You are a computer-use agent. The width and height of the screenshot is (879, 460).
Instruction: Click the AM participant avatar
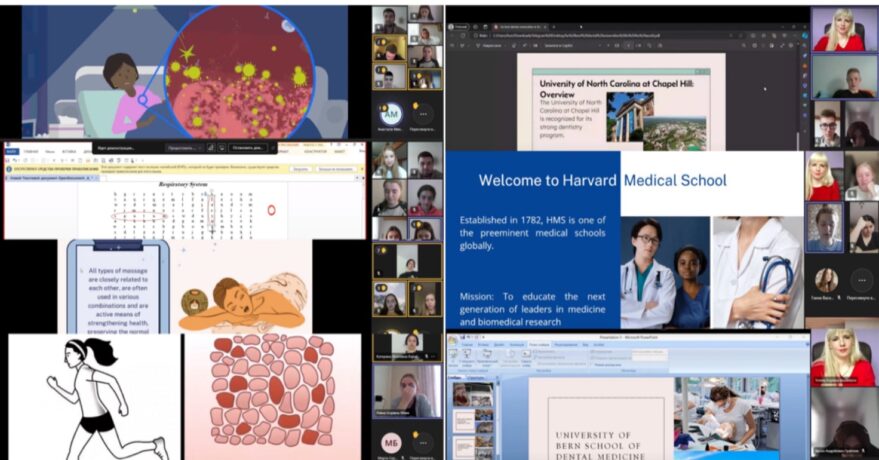tap(390, 113)
